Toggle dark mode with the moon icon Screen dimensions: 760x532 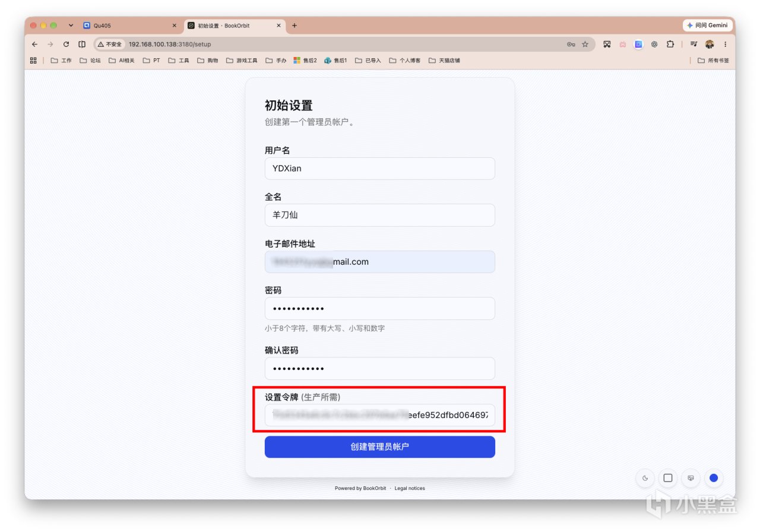(645, 478)
